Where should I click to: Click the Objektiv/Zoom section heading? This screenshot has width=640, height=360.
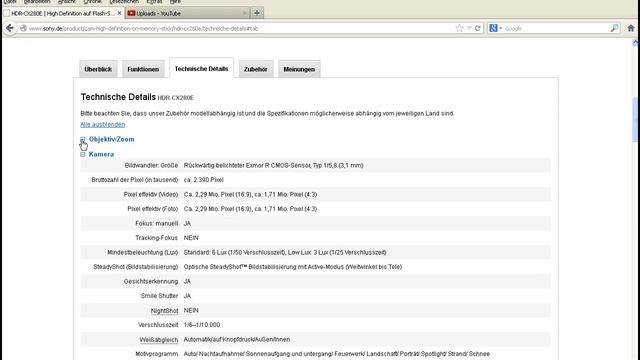click(x=111, y=139)
